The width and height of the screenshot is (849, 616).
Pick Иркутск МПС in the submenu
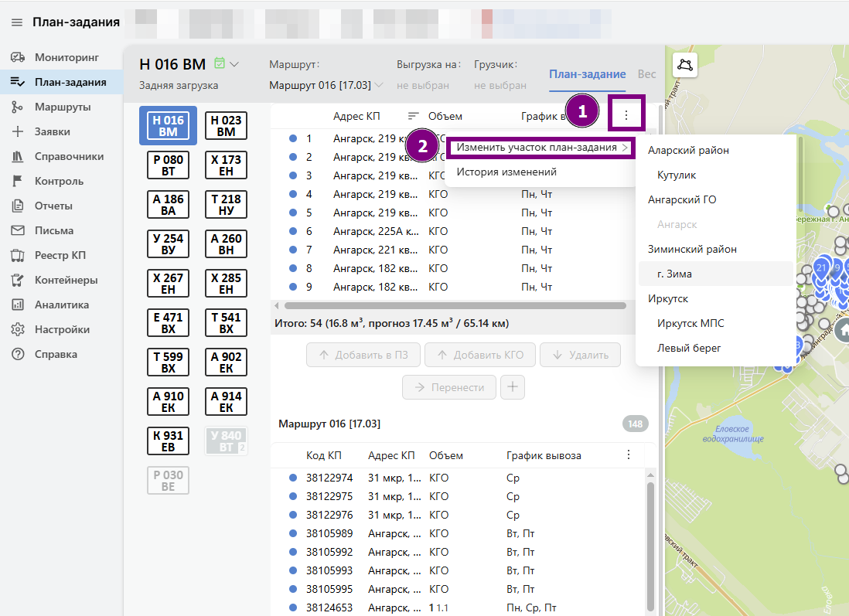click(x=690, y=323)
